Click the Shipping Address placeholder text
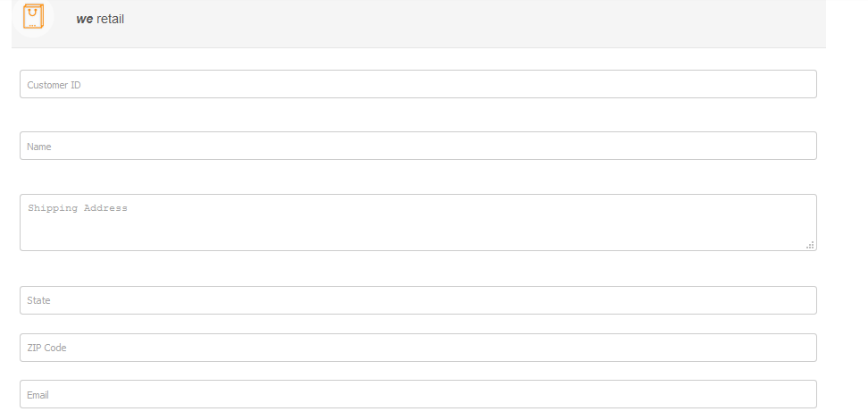The width and height of the screenshot is (868, 420). tap(78, 208)
